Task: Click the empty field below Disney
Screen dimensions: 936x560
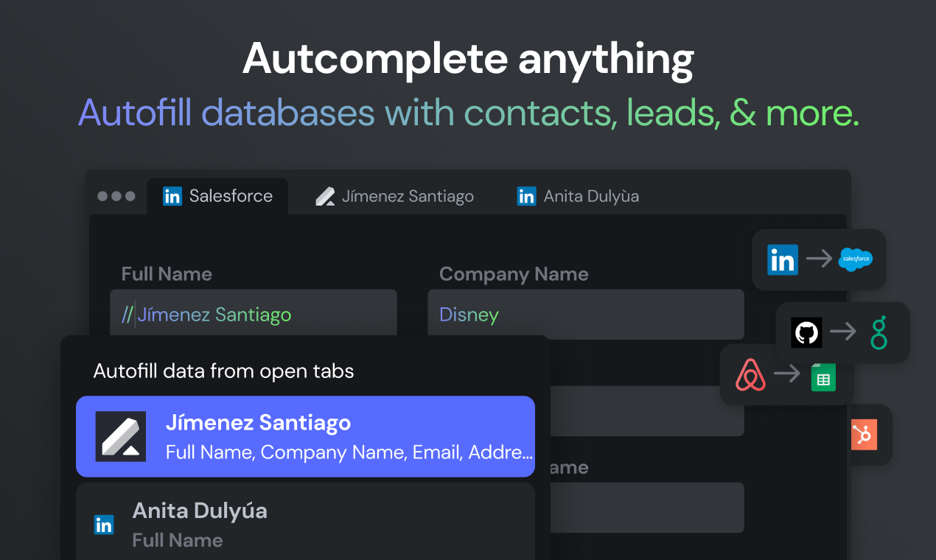Action: point(647,411)
